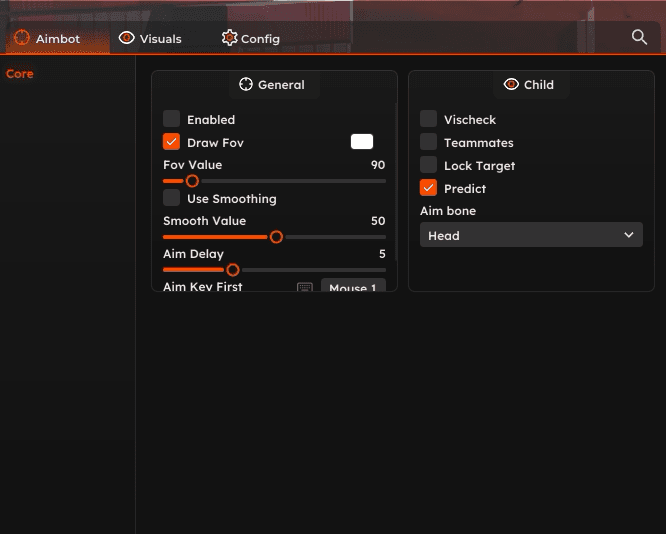Disable the Predict checkbox
The width and height of the screenshot is (666, 534).
pyautogui.click(x=428, y=188)
